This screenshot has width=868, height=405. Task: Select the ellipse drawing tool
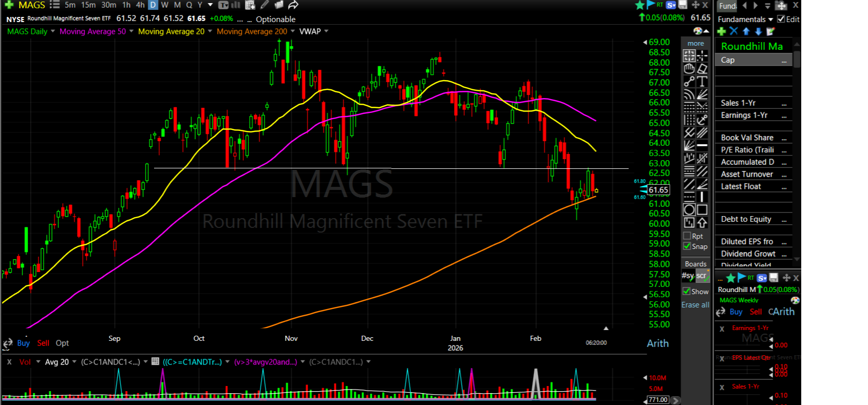[689, 209]
